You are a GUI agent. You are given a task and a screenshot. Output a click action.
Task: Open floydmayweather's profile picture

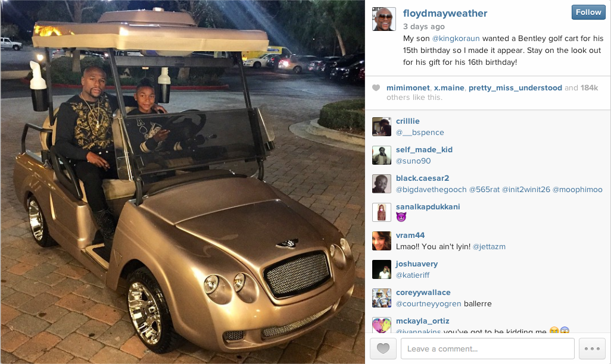384,18
